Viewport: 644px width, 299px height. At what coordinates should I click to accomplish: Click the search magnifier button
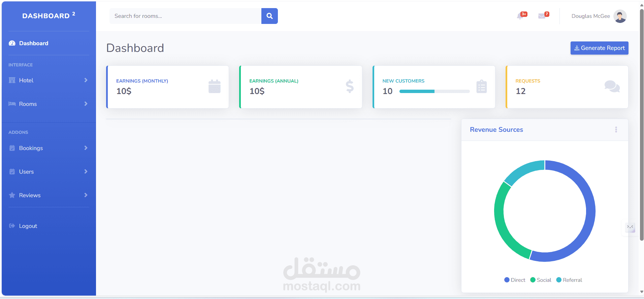(x=269, y=16)
